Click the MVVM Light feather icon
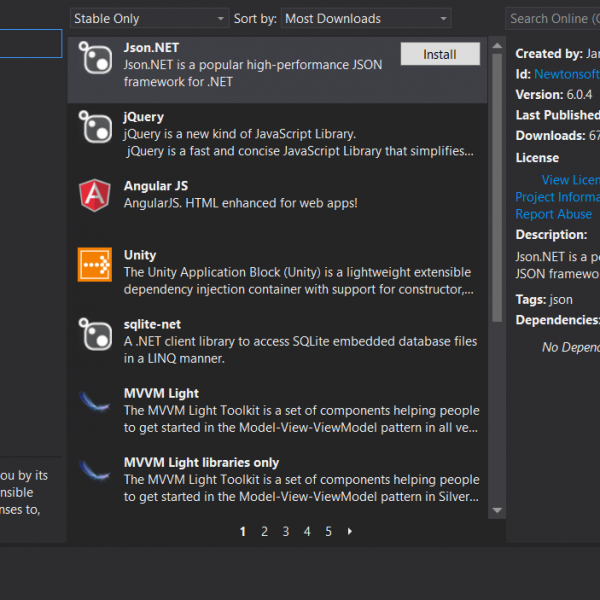The image size is (600, 600). (x=95, y=401)
